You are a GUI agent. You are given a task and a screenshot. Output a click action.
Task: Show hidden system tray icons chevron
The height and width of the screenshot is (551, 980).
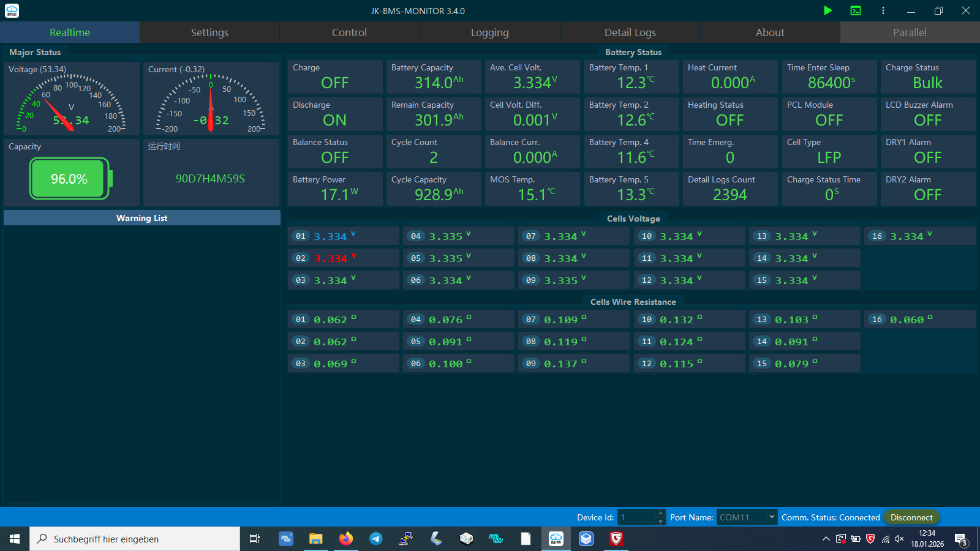[x=826, y=539]
